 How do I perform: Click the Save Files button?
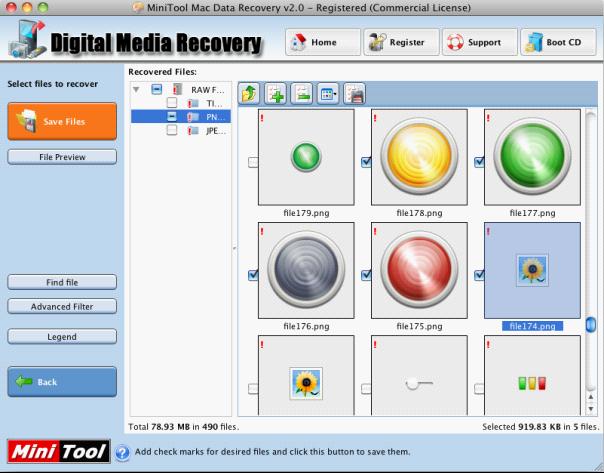click(x=62, y=121)
